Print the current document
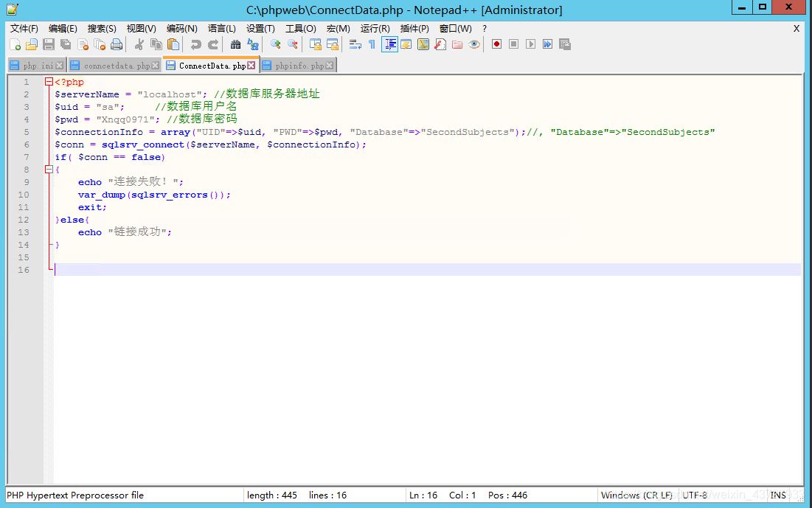812x508 pixels. point(115,44)
